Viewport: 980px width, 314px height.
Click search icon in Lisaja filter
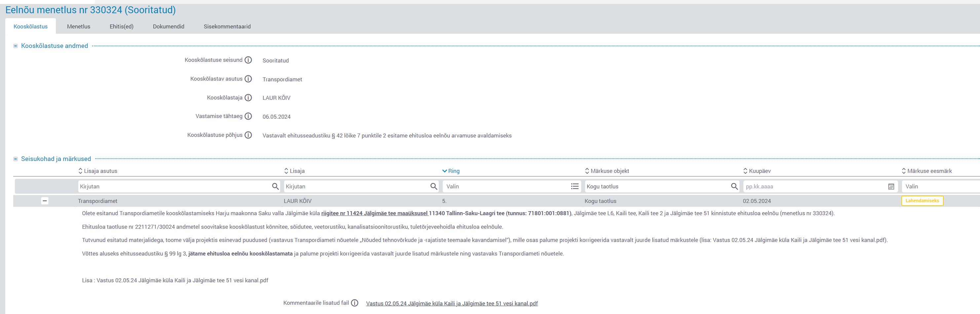tap(434, 186)
